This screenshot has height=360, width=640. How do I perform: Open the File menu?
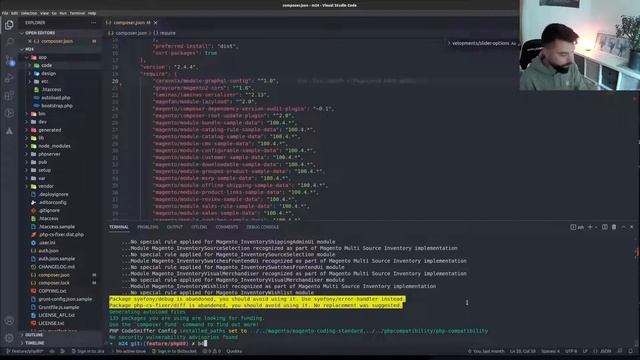[5, 13]
